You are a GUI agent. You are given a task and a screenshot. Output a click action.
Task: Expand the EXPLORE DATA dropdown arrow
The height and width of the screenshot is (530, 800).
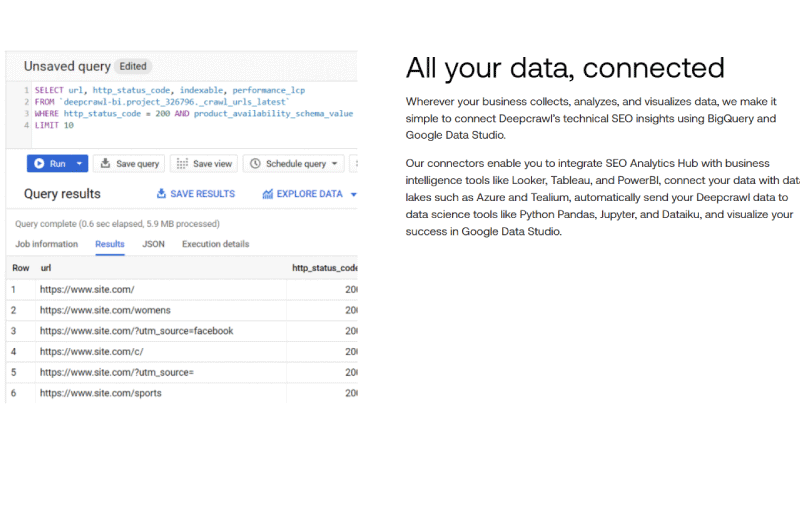pos(354,194)
